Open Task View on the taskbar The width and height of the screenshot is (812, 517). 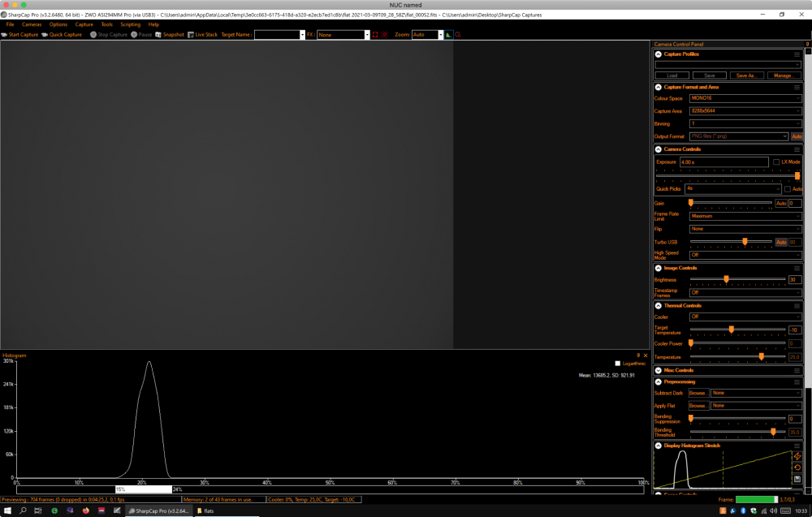pos(38,511)
